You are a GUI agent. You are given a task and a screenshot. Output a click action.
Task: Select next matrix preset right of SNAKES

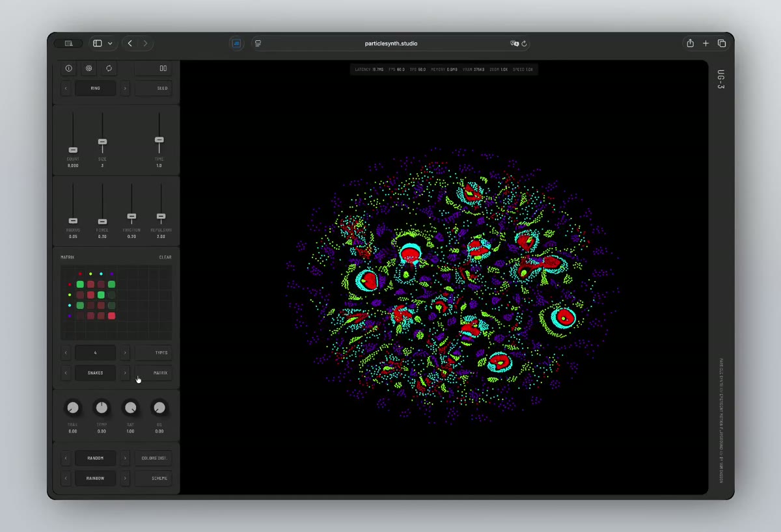pyautogui.click(x=125, y=373)
